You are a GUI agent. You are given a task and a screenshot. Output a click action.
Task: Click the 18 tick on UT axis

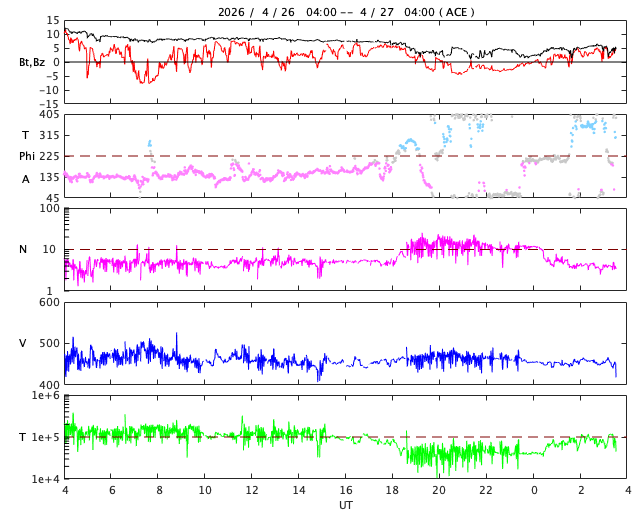pos(392,490)
